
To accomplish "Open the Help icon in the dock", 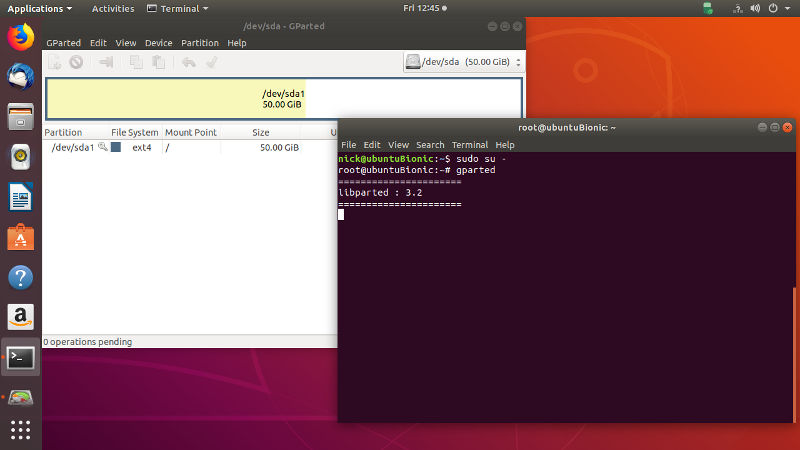I will coord(20,278).
